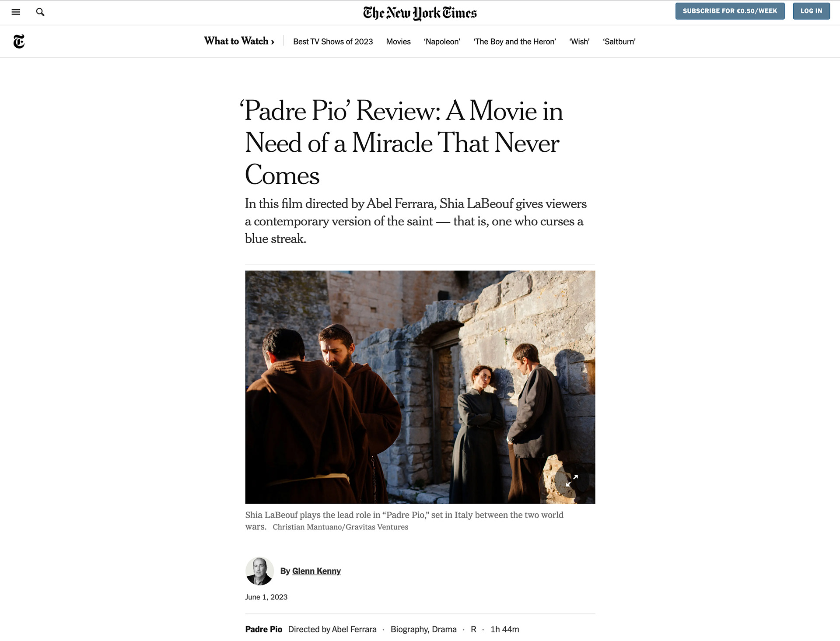Image resolution: width=840 pixels, height=641 pixels.
Task: Select the 'Wish' nav link
Action: [x=579, y=42]
